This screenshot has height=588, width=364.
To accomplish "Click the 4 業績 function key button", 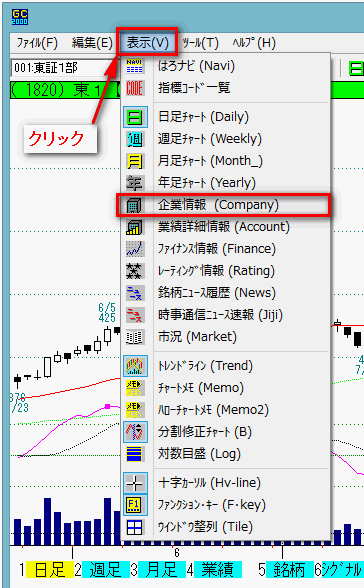I will coord(214,570).
